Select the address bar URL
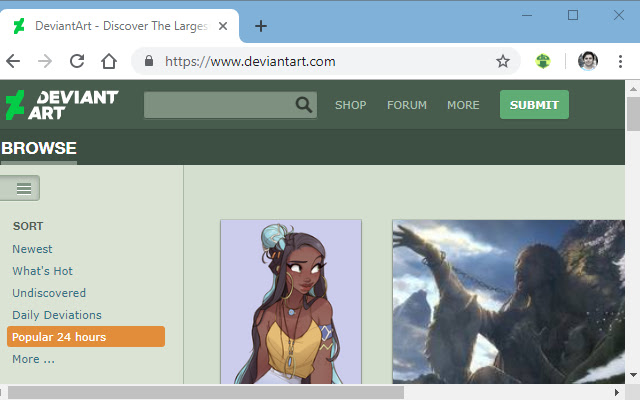Viewport: 640px width, 400px height. [250, 62]
